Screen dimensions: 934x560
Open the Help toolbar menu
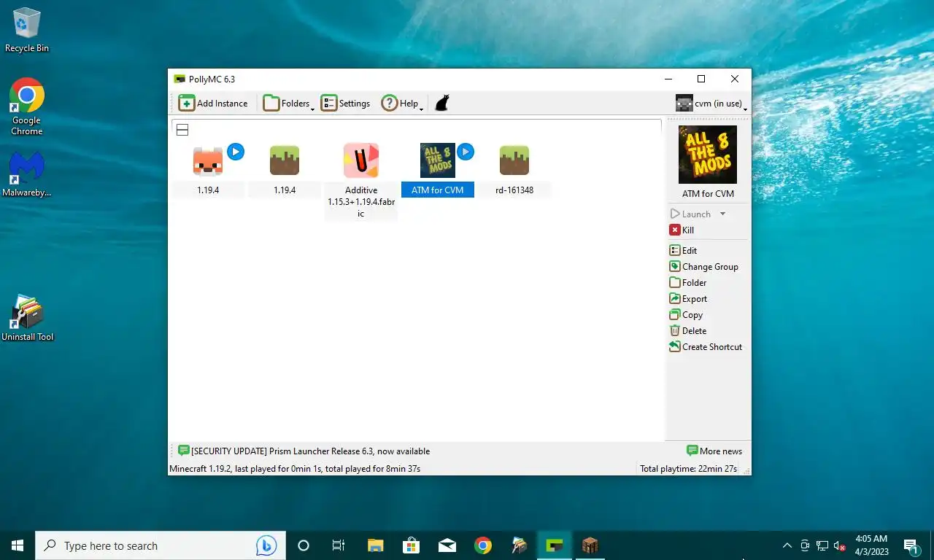(402, 104)
